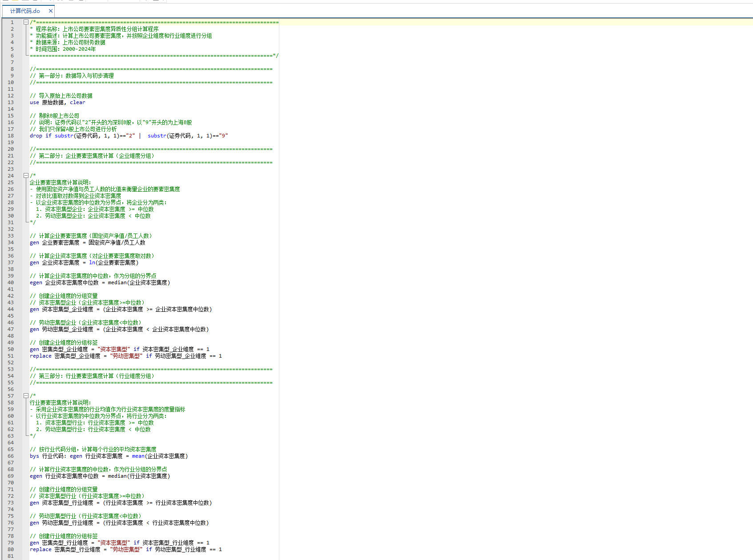753x560 pixels.
Task: Click the "median" function on line 40
Action: pyautogui.click(x=117, y=282)
